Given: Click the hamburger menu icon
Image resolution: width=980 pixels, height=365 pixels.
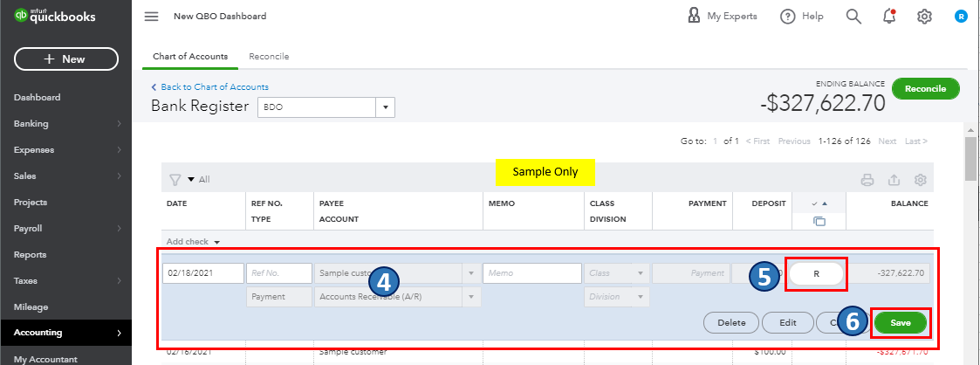Looking at the screenshot, I should 152,17.
